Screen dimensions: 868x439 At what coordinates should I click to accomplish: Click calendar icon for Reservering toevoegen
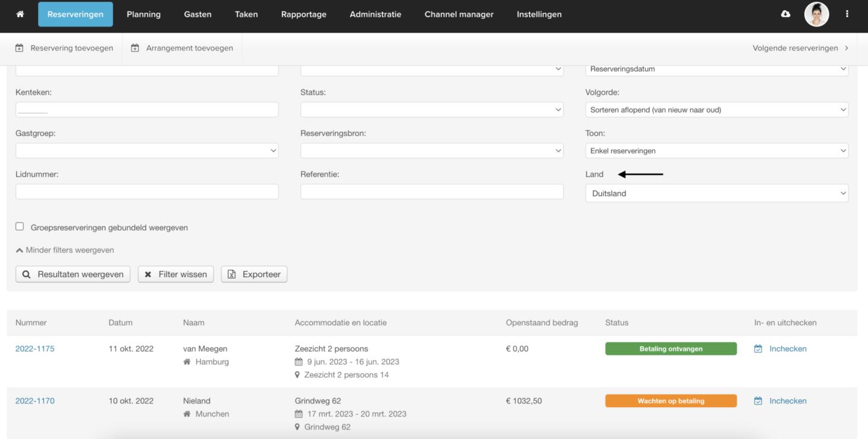pyautogui.click(x=19, y=48)
